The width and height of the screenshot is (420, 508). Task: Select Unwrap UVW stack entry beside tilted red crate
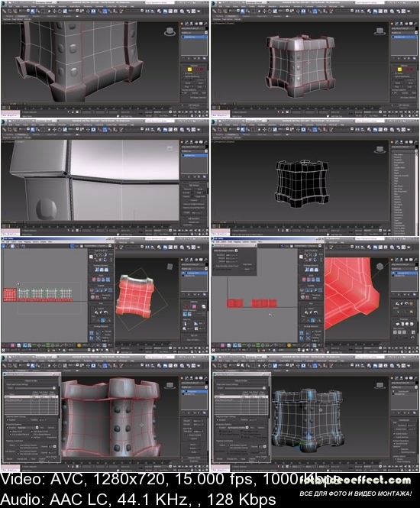[193, 273]
